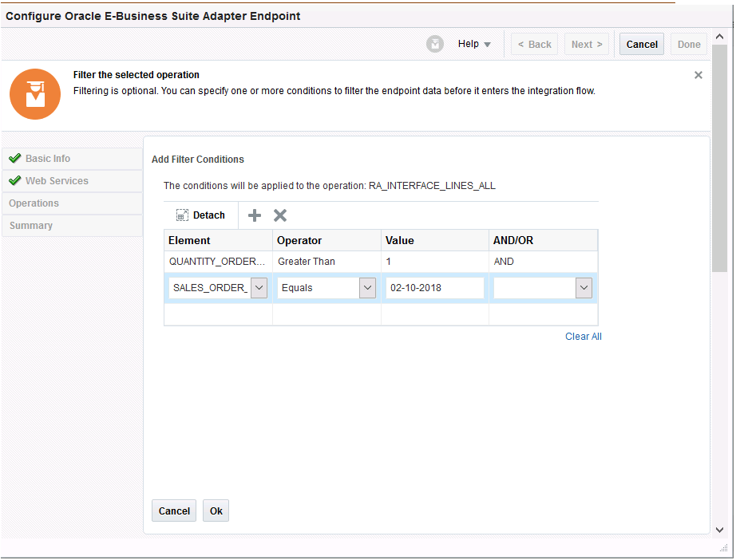Click the checkmark beside Web Services
This screenshot has height=560, width=736.
coord(14,181)
